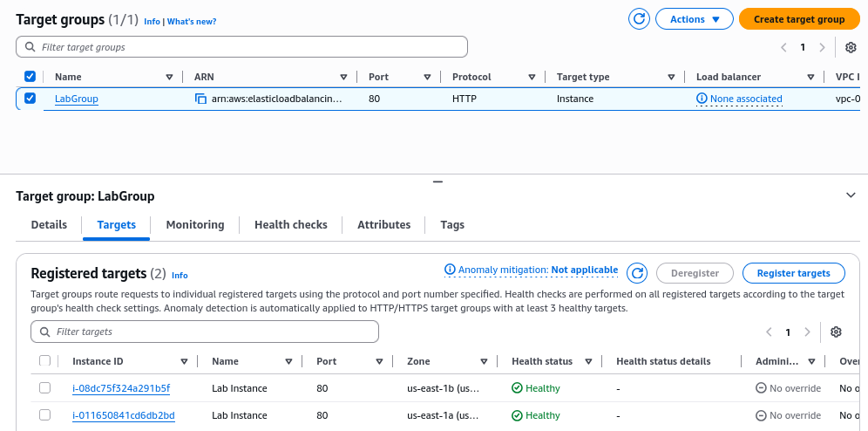Go to next page of registered targets
The height and width of the screenshot is (431, 868).
[808, 332]
